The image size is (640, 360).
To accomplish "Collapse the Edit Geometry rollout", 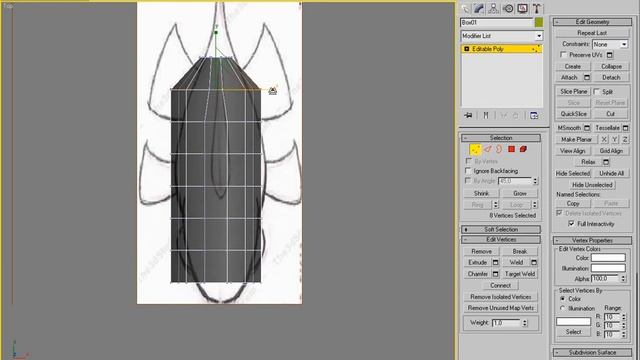I will click(592, 22).
